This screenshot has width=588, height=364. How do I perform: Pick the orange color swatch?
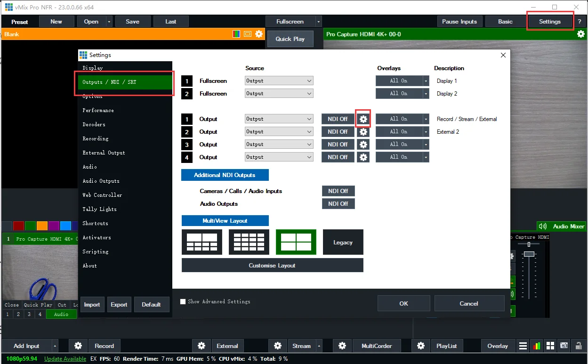click(x=42, y=226)
